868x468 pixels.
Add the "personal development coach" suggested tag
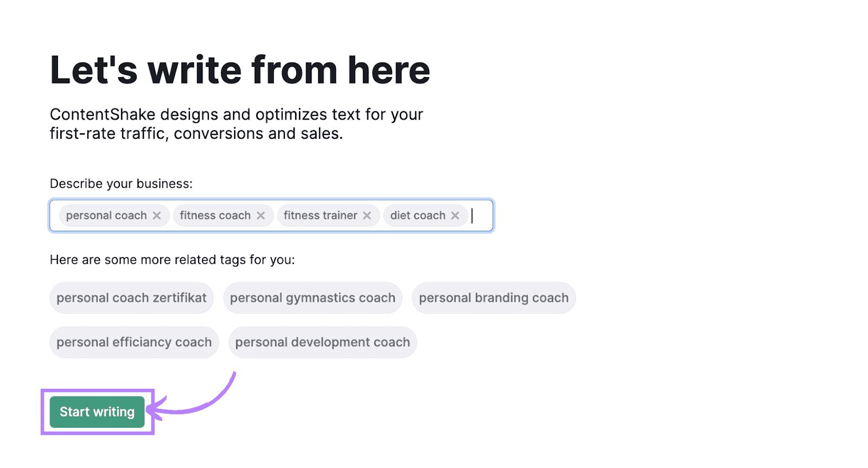coord(322,342)
